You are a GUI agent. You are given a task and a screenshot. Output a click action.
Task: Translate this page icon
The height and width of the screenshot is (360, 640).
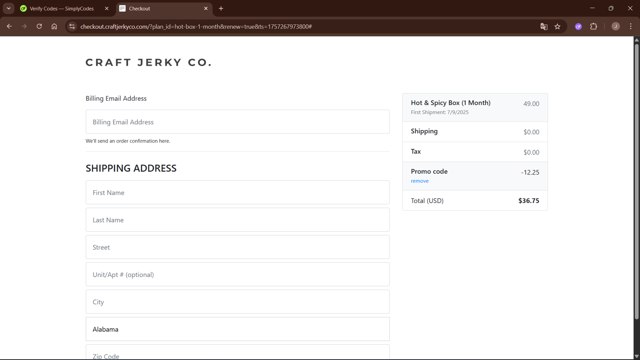544,26
